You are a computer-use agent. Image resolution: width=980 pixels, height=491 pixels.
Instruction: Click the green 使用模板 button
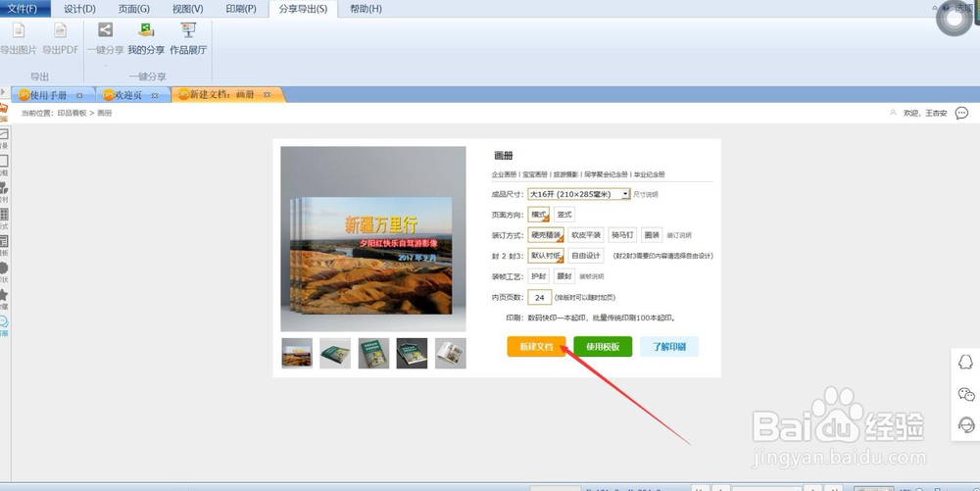coord(603,347)
